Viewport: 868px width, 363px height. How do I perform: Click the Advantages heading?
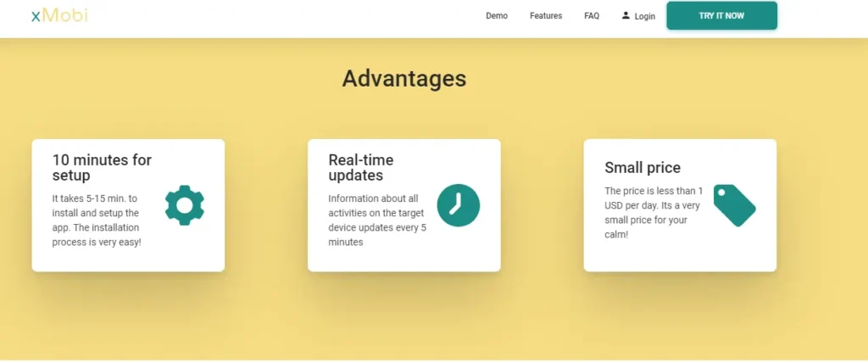[x=404, y=78]
